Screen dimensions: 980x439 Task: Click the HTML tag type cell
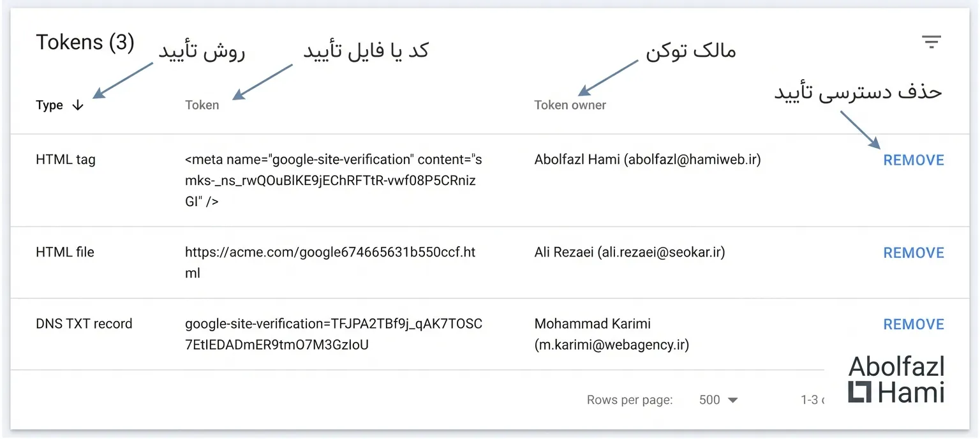(66, 160)
